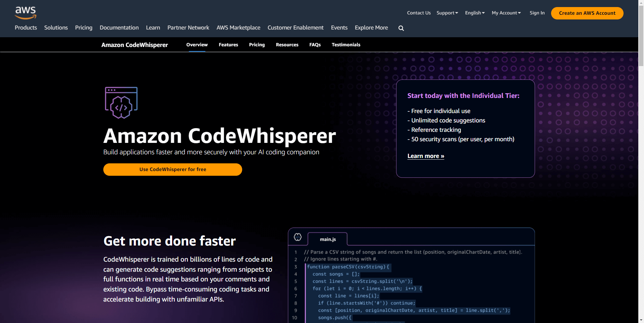Open Explore More menu
This screenshot has height=323, width=644.
click(x=371, y=28)
